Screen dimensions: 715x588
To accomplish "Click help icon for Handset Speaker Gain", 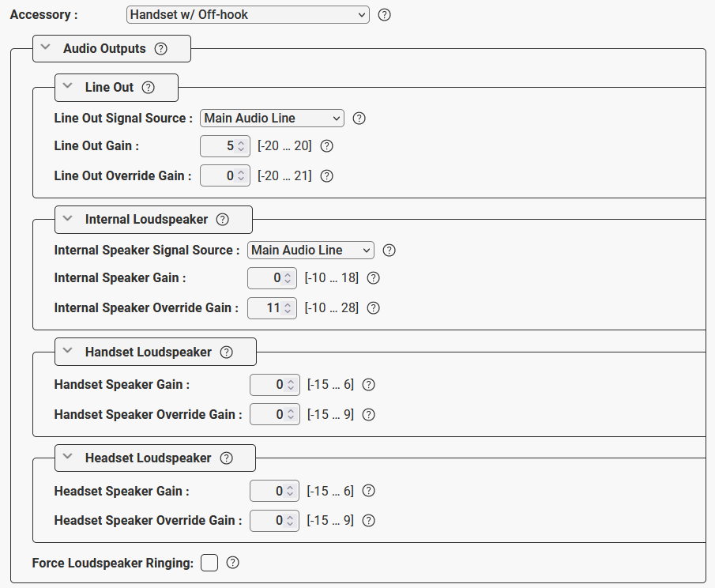I will [x=368, y=385].
